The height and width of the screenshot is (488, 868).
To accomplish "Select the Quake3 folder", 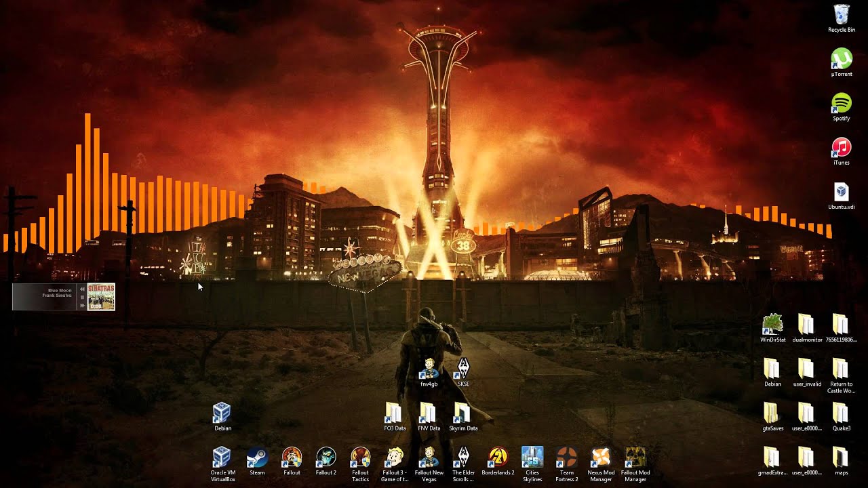I will tap(841, 417).
